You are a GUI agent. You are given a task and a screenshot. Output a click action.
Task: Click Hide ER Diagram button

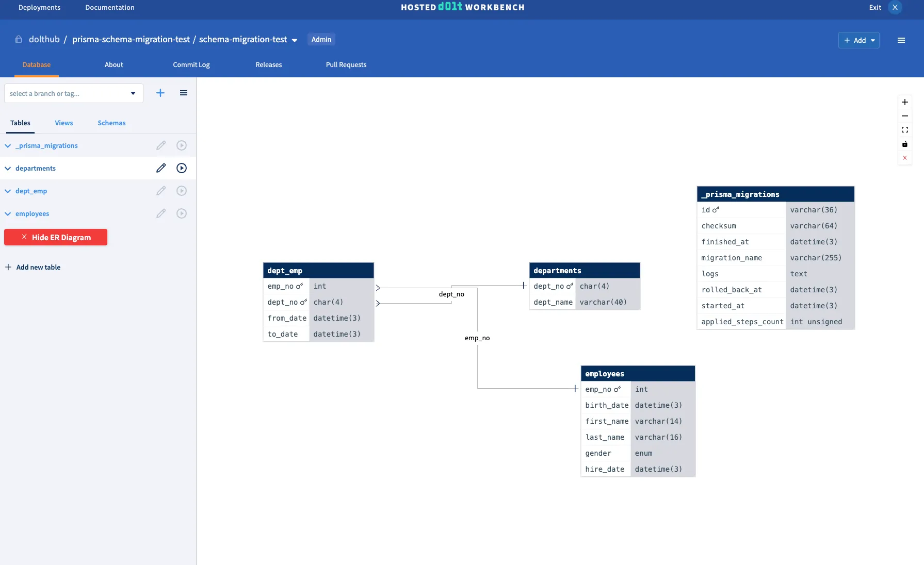tap(55, 237)
